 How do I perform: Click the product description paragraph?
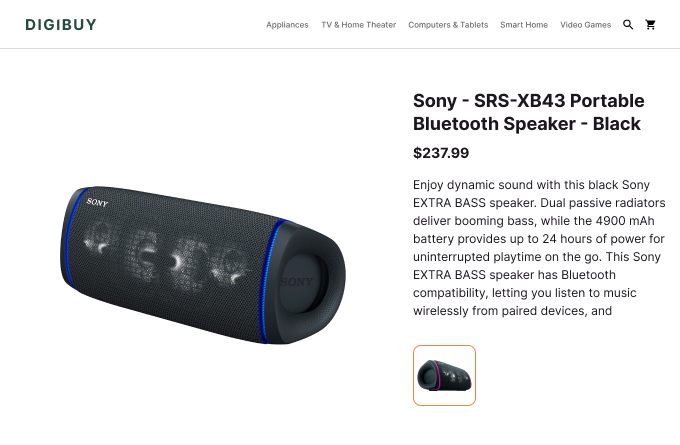[x=539, y=247]
